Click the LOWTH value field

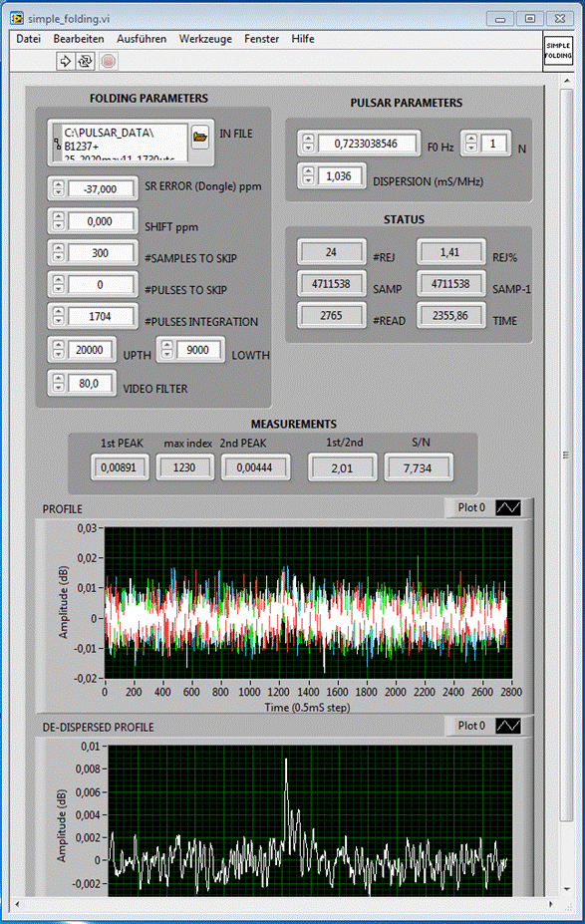198,350
